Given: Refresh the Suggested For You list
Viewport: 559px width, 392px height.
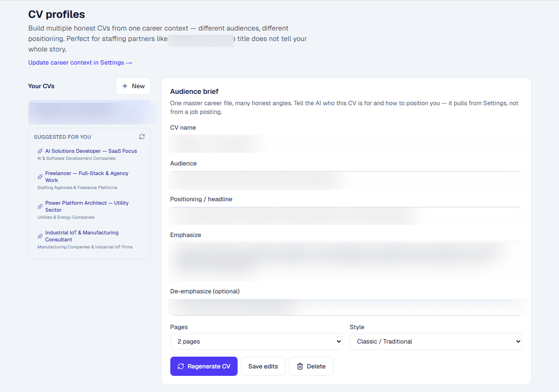Looking at the screenshot, I should [142, 137].
